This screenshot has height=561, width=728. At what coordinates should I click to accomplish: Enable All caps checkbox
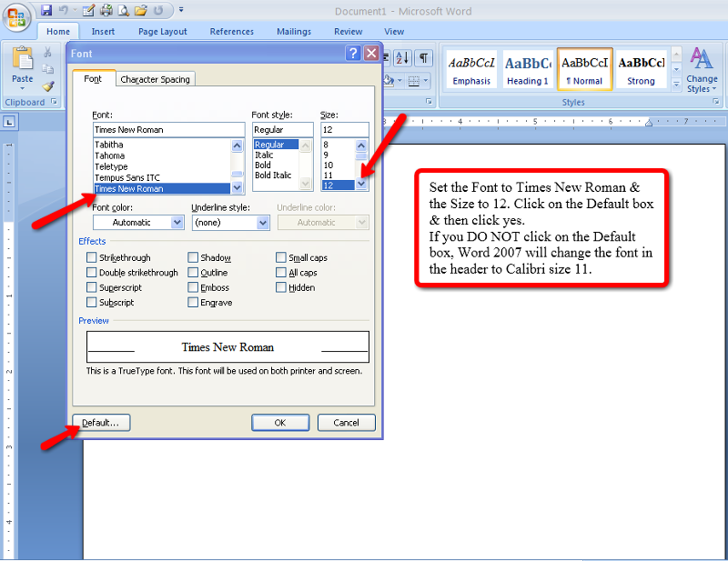[x=281, y=273]
